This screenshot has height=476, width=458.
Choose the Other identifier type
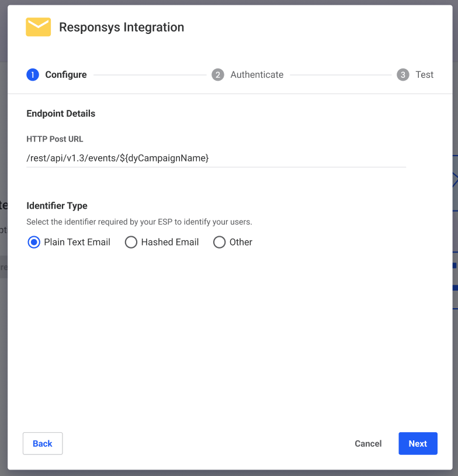[219, 242]
